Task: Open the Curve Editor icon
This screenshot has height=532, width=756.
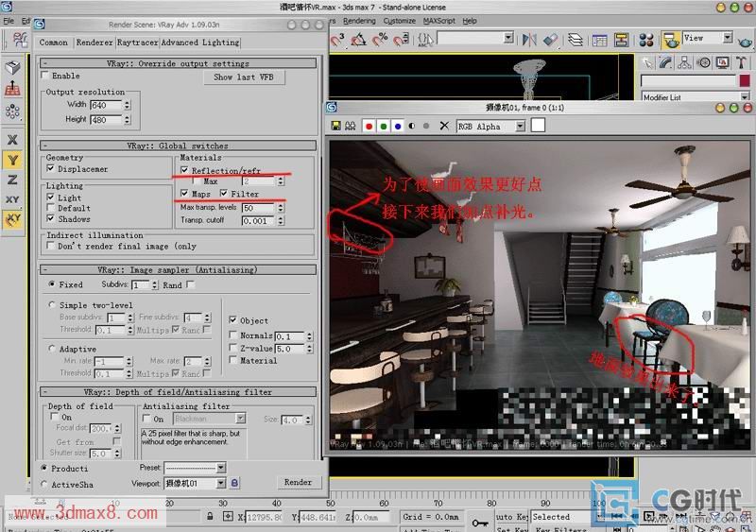Action: coord(599,40)
